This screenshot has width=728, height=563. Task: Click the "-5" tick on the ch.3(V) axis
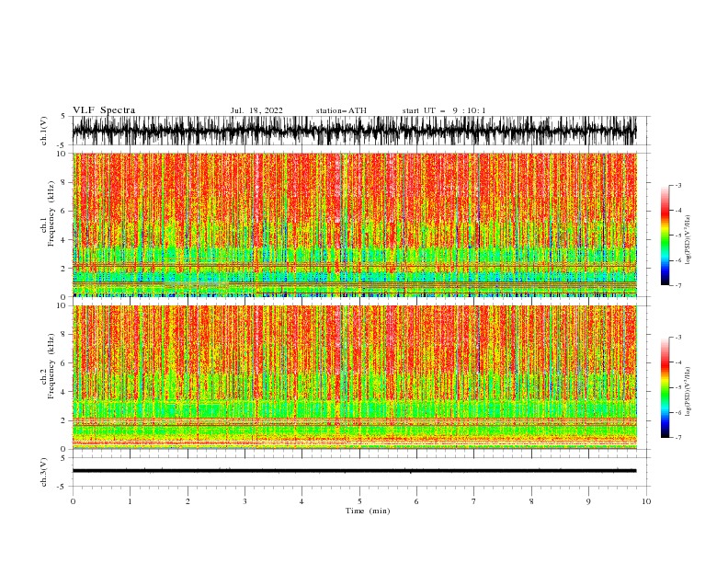(63, 487)
